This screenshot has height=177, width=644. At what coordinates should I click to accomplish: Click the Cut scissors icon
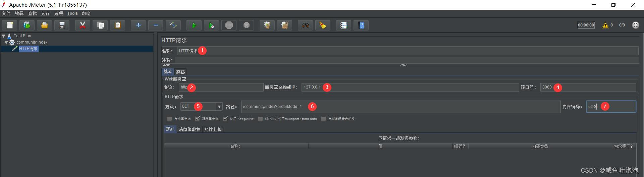(x=83, y=25)
